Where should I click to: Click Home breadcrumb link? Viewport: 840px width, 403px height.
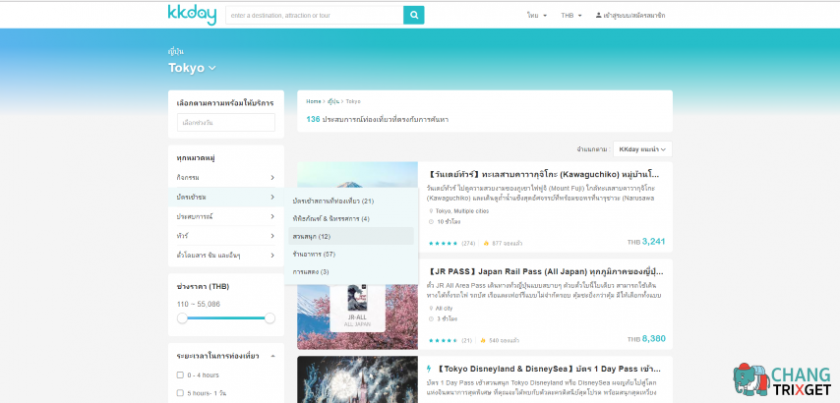click(313, 101)
